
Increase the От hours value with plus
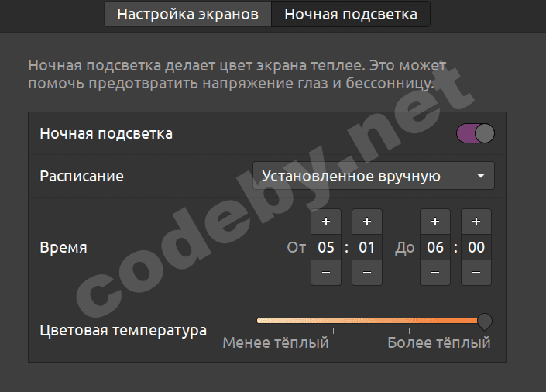326,222
